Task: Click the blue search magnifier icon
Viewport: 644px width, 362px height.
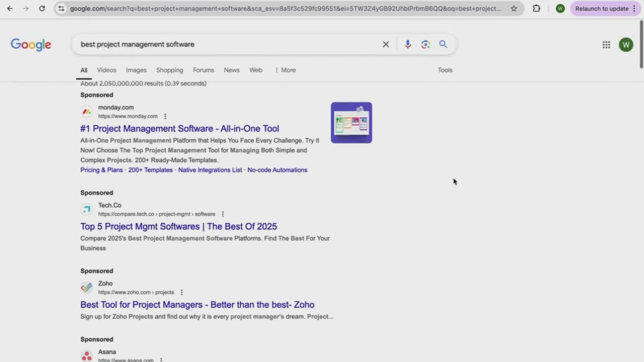Action: [443, 44]
